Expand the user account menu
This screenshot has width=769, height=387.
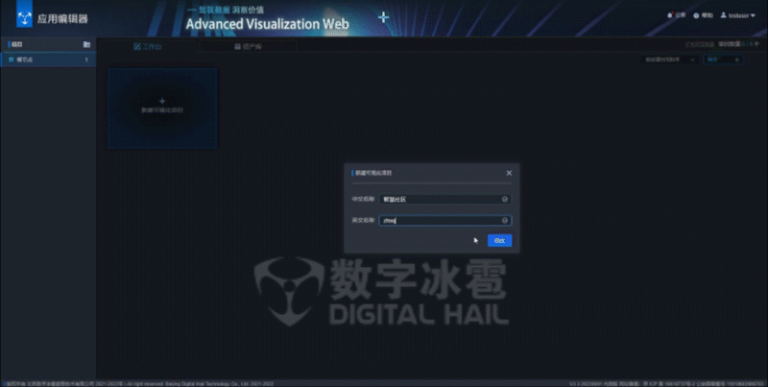click(x=738, y=15)
